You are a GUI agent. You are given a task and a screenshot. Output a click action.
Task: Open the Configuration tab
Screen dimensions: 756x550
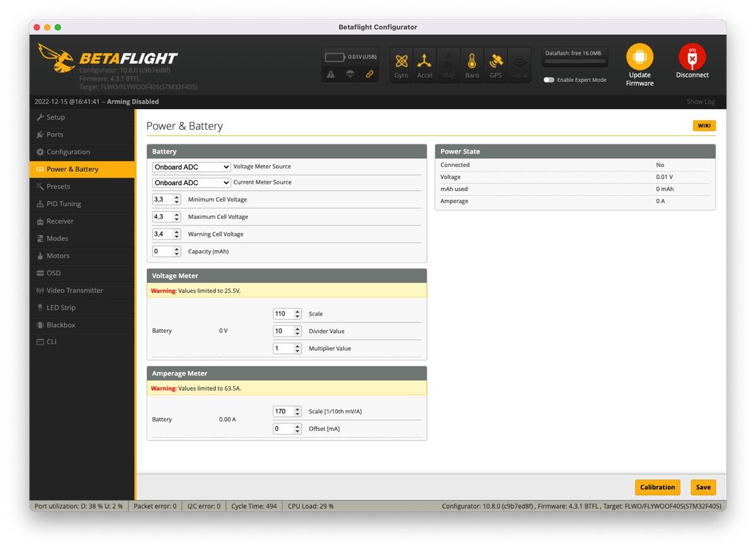[x=82, y=152]
